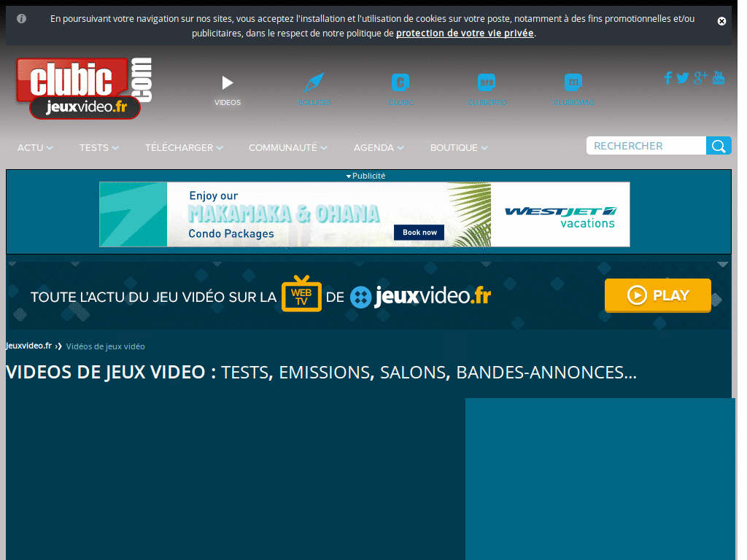Click the Web TV icon in banner
The width and height of the screenshot is (747, 560).
(x=301, y=294)
